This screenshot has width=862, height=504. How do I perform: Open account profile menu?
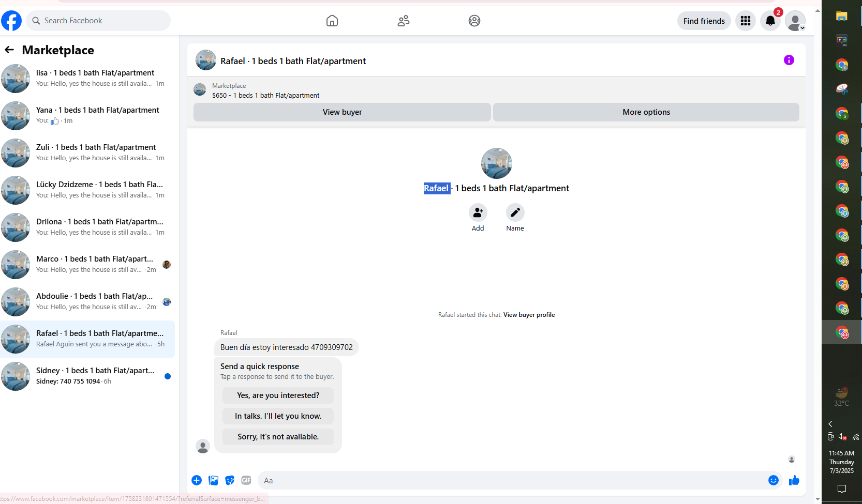tap(795, 21)
